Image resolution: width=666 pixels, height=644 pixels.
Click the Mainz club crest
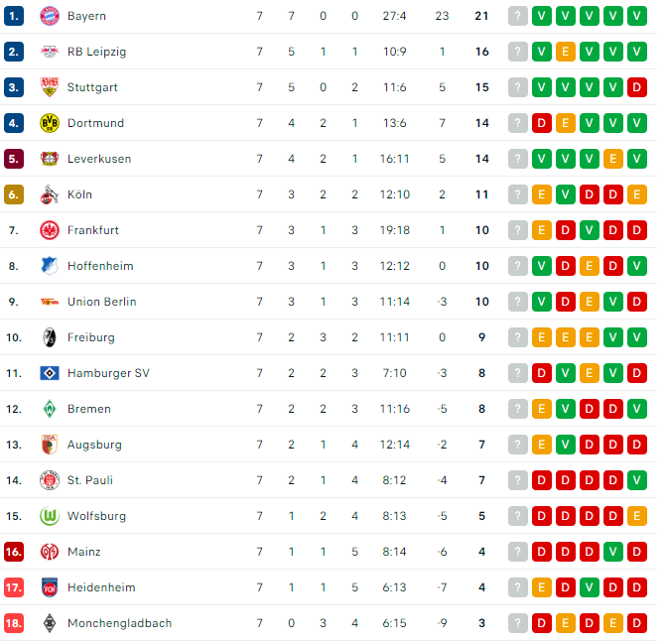pyautogui.click(x=50, y=552)
